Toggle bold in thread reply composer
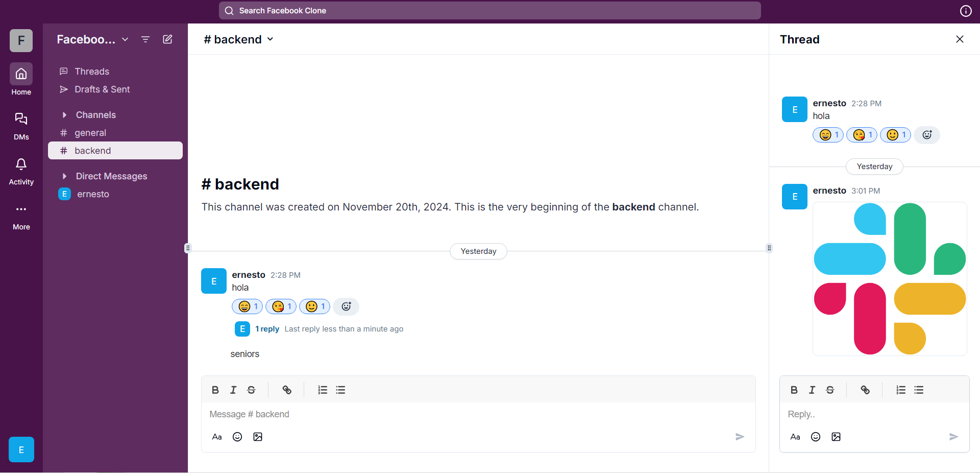 click(x=794, y=390)
